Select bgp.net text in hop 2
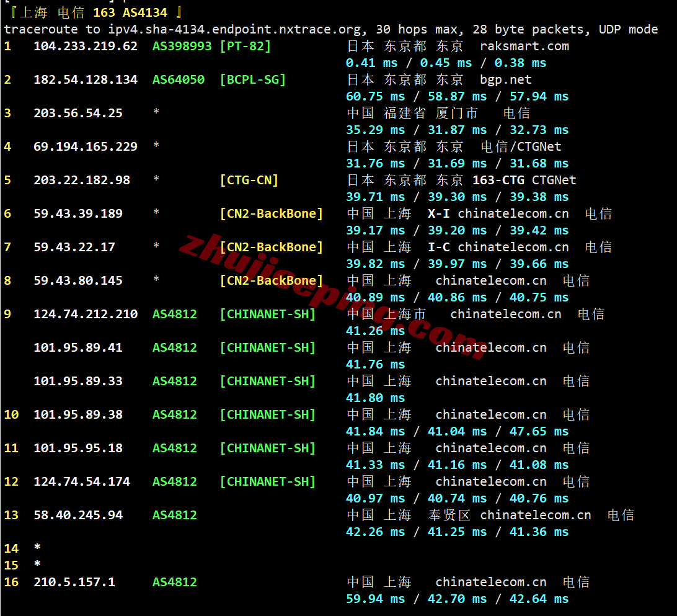 click(506, 80)
